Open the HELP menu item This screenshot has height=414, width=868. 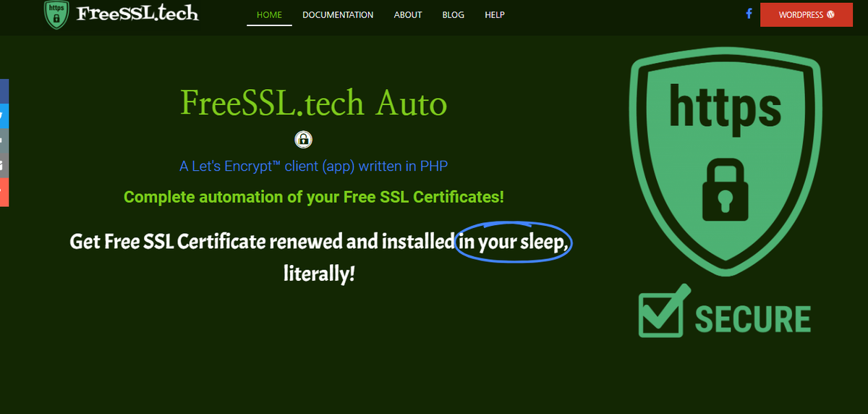point(495,14)
